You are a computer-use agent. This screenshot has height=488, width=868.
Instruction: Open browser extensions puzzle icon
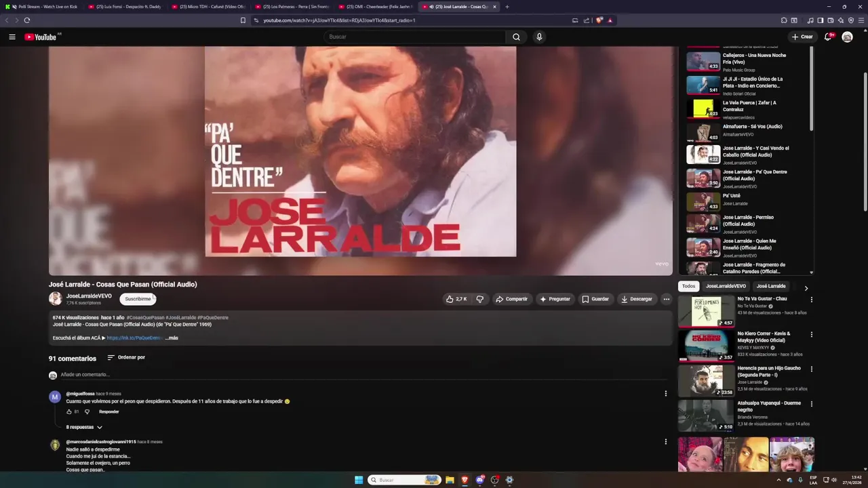[784, 20]
